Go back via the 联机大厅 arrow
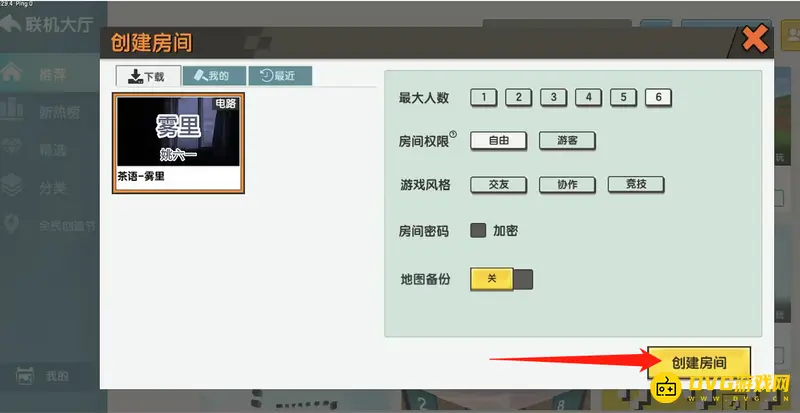Image resolution: width=800 pixels, height=413 pixels. click(x=11, y=23)
